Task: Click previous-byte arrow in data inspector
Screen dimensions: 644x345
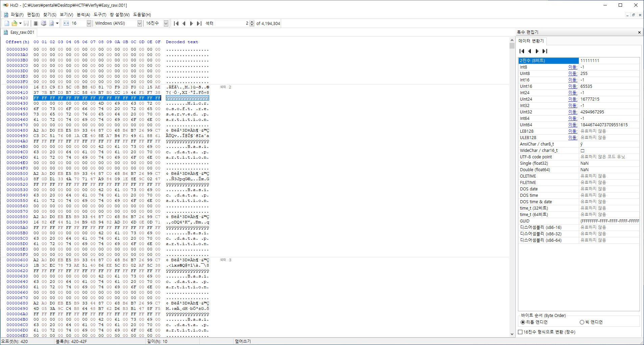Action: (529, 51)
